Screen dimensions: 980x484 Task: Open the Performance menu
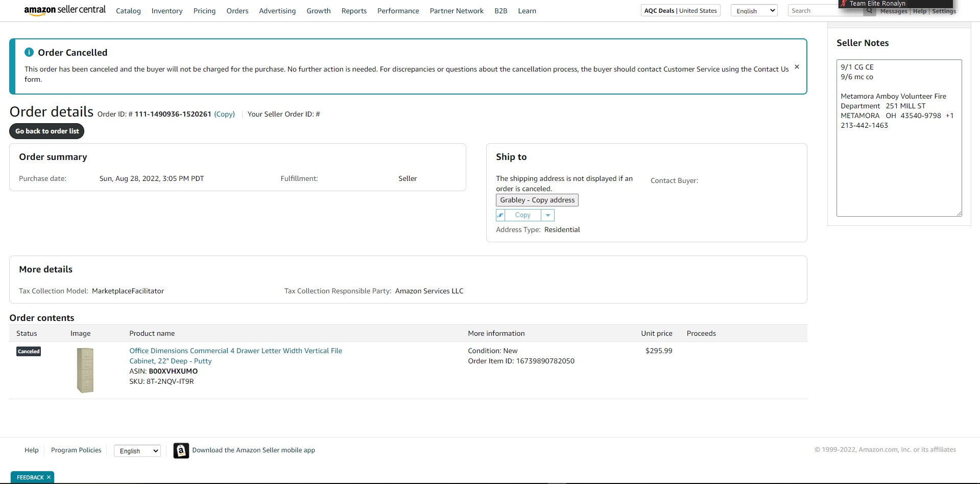398,11
